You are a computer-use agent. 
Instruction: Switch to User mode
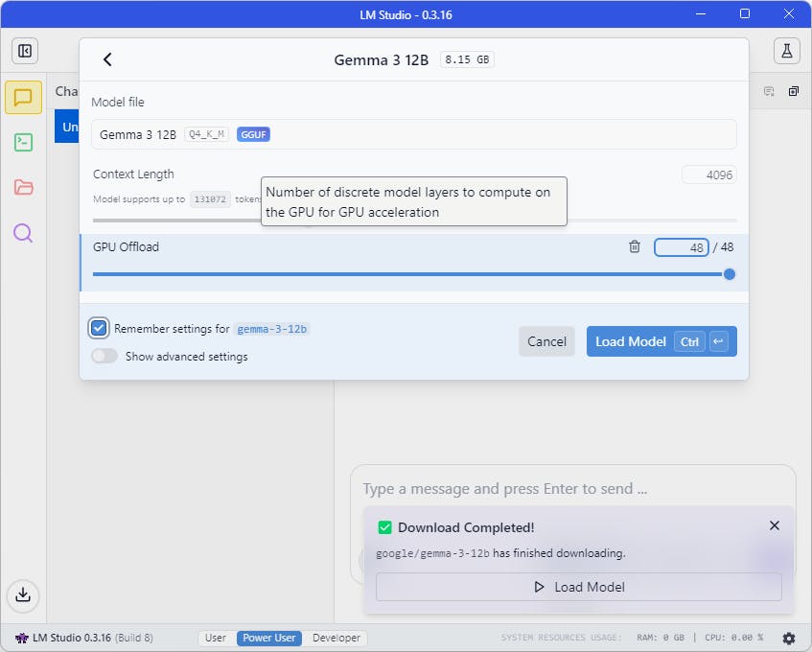click(216, 638)
